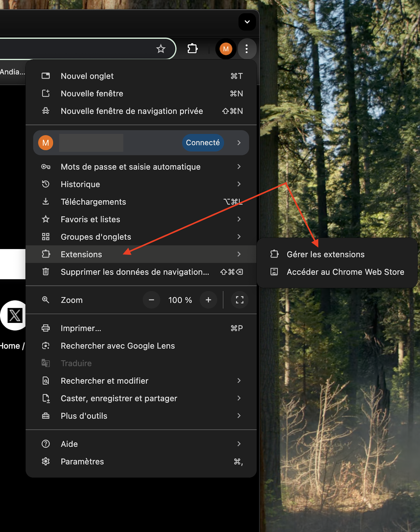The width and height of the screenshot is (420, 532).
Task: Click the 100 % zoom value
Action: click(180, 300)
